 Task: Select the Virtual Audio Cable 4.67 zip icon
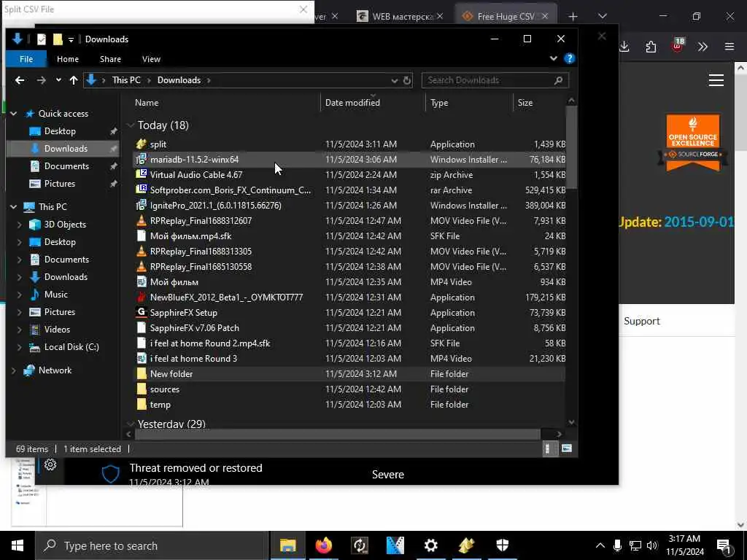click(141, 175)
